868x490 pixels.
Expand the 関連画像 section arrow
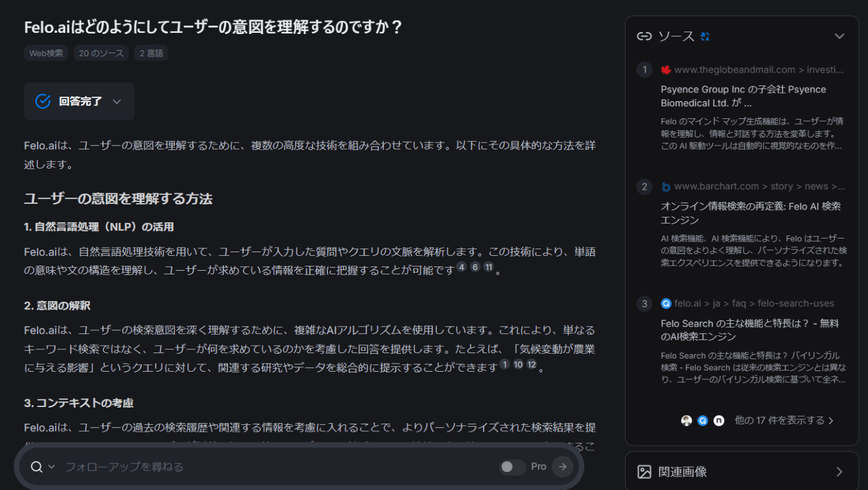pos(839,472)
